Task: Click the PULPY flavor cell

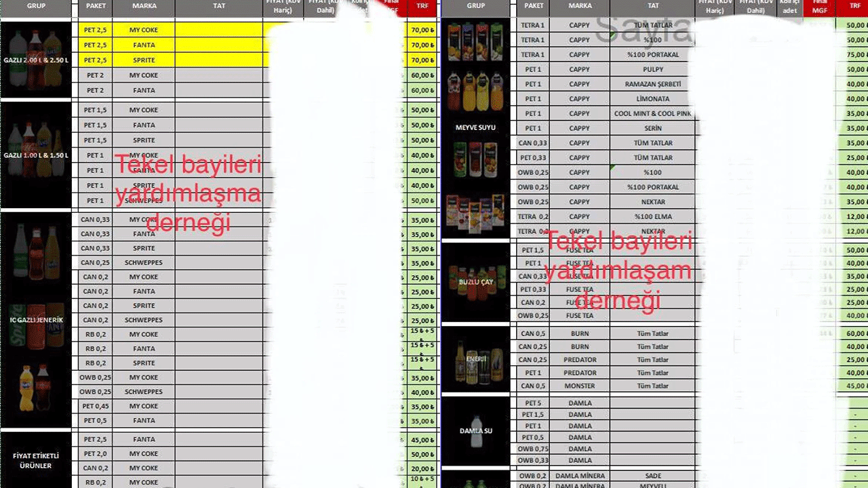Action: [653, 69]
